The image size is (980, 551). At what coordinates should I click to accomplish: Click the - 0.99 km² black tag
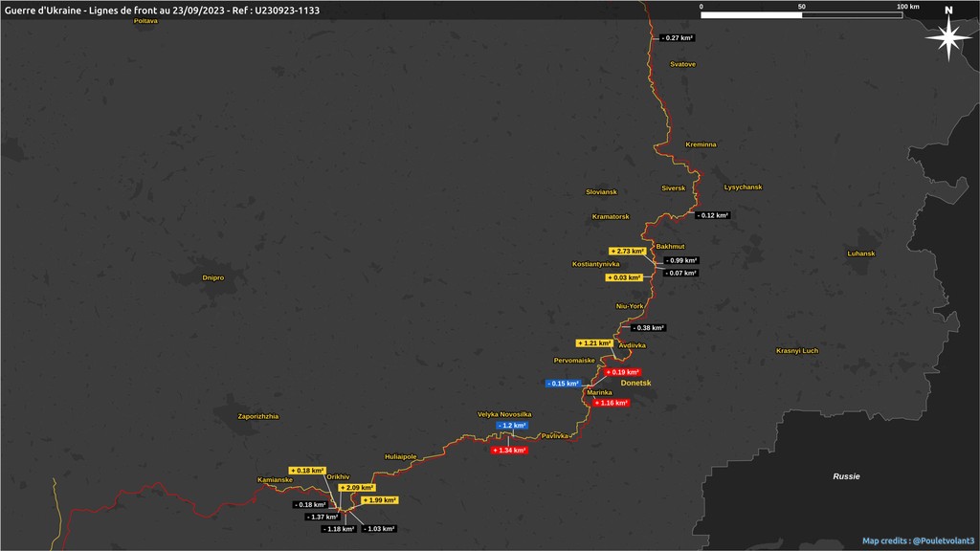pos(681,260)
